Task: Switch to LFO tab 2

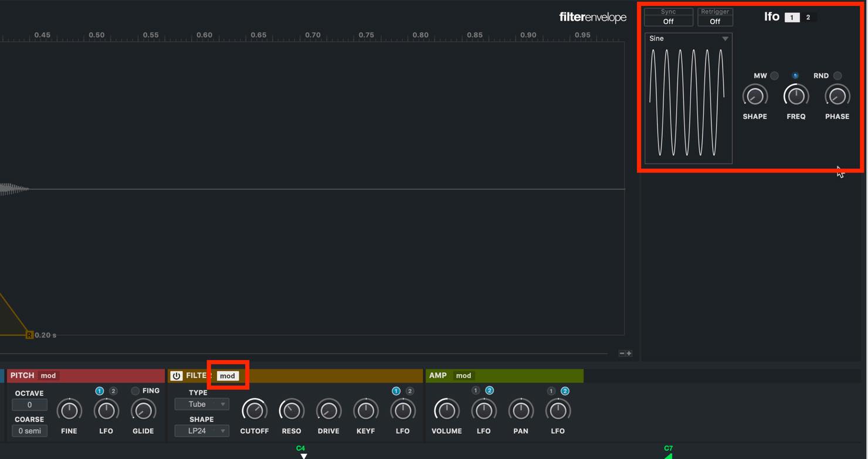Action: 808,18
